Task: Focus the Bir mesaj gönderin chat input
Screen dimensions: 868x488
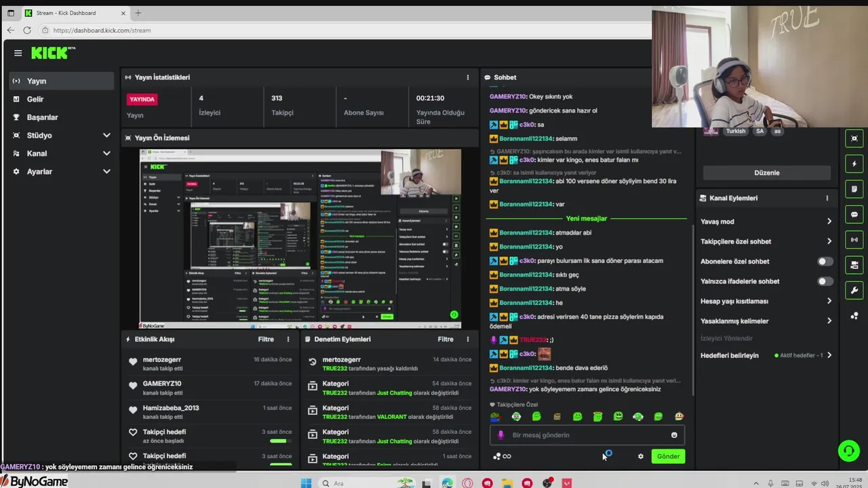Action: [x=587, y=435]
